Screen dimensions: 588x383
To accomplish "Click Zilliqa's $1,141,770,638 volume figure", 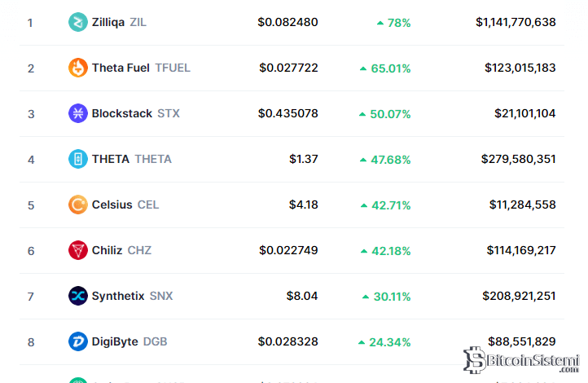I will 516,23.
